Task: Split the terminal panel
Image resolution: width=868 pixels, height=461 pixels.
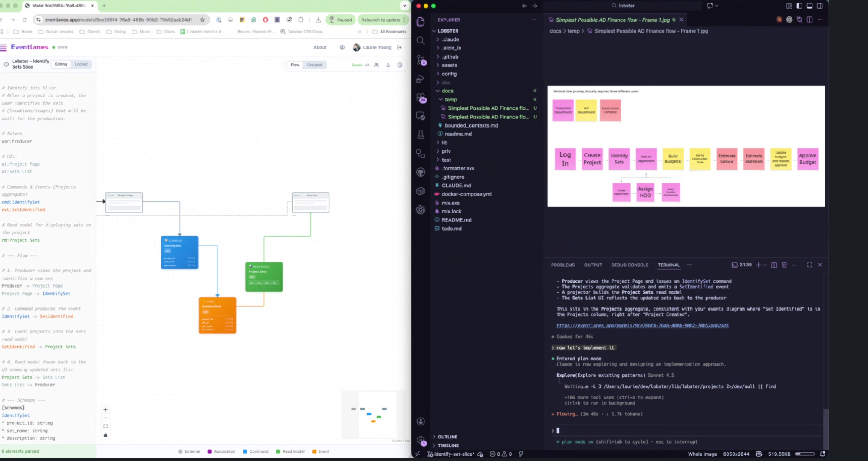Action: pos(774,265)
